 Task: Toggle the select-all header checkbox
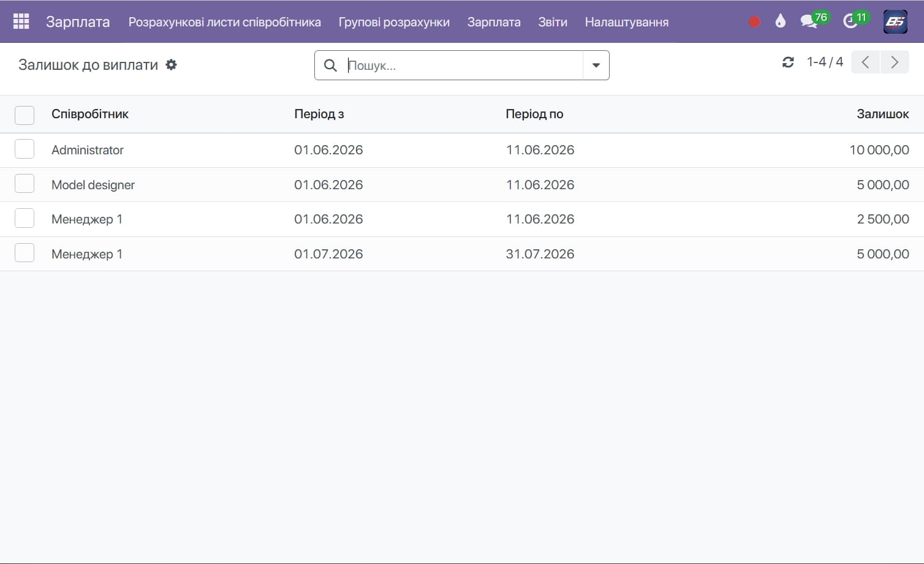click(x=25, y=115)
